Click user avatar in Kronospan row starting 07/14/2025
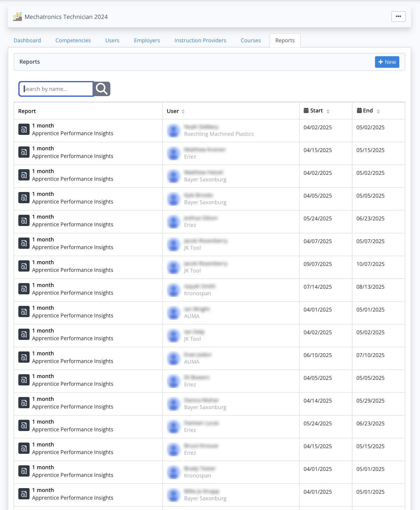This screenshot has height=510, width=420. (x=173, y=290)
